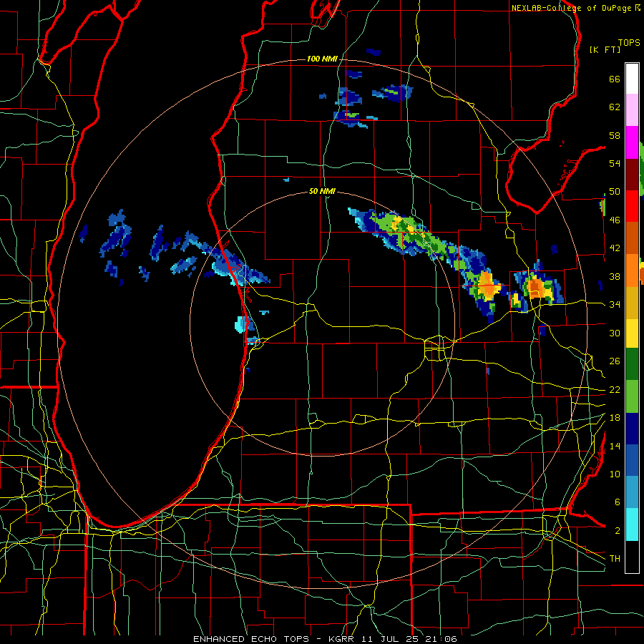Click the legend value 66

tap(615, 79)
